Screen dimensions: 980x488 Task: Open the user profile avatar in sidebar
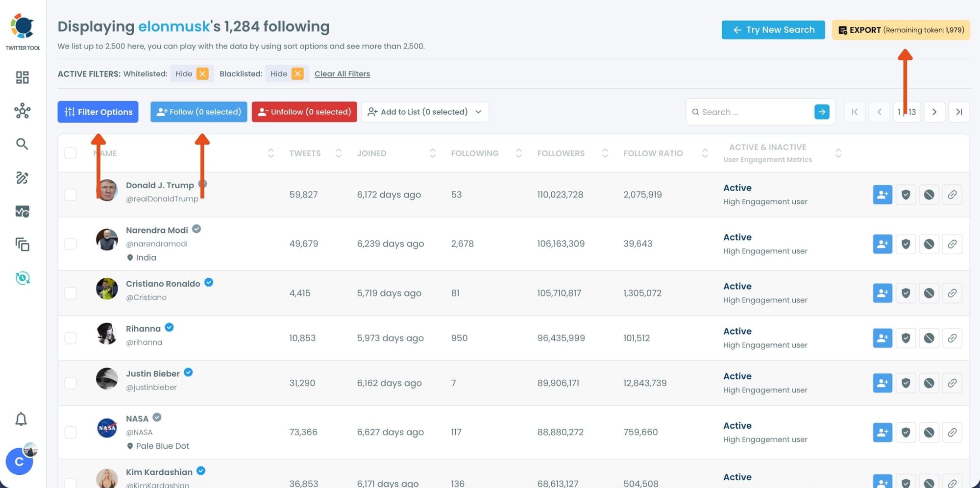click(x=20, y=461)
